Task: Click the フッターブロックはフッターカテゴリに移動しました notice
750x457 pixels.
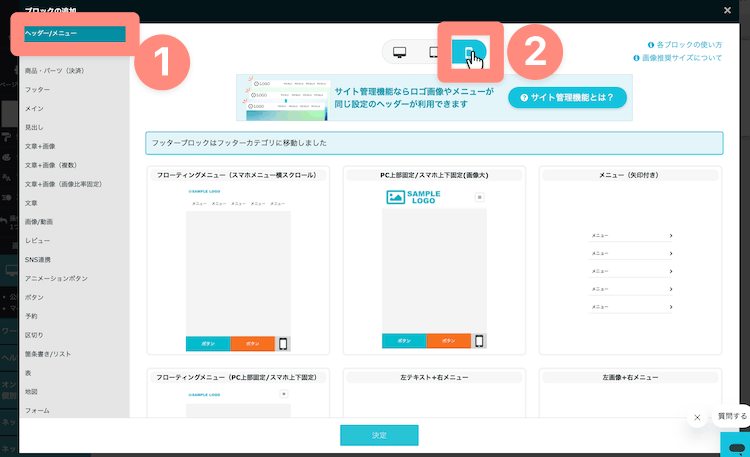Action: 434,143
